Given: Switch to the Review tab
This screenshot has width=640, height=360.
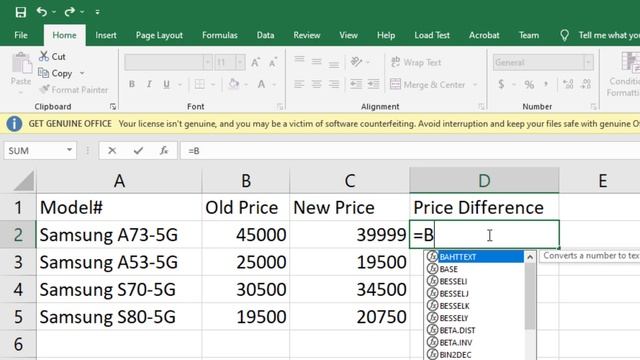Looking at the screenshot, I should (x=307, y=35).
